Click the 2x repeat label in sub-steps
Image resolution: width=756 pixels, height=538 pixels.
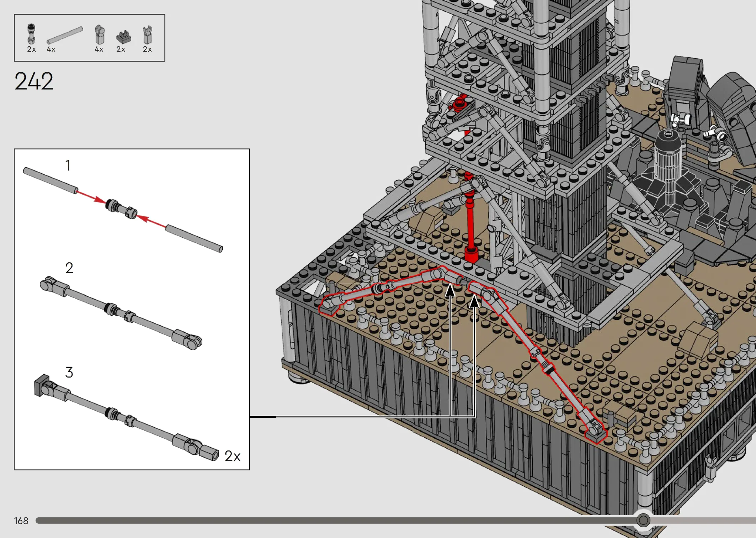(233, 456)
